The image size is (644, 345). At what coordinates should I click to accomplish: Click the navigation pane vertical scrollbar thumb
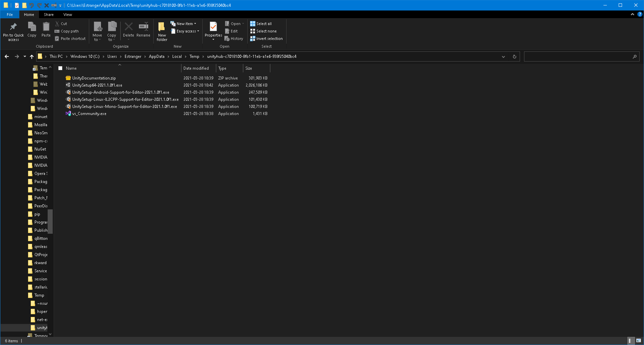[50, 222]
